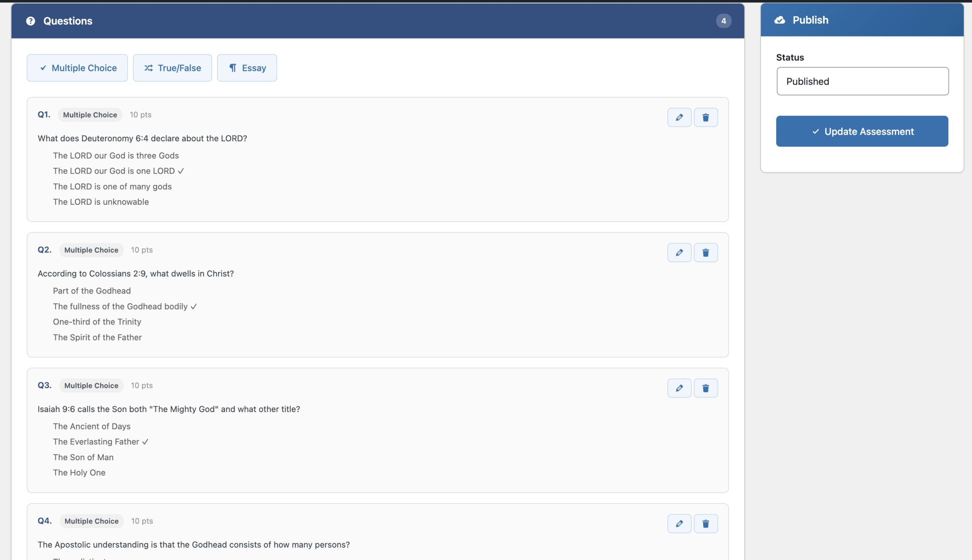
Task: Edit question Q2 using the pencil icon
Action: [679, 252]
